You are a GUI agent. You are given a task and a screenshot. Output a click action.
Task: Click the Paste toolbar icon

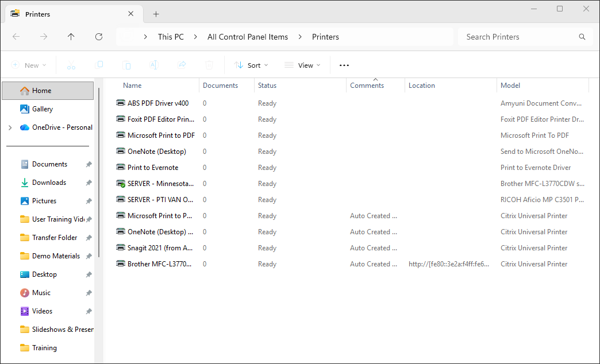[126, 65]
